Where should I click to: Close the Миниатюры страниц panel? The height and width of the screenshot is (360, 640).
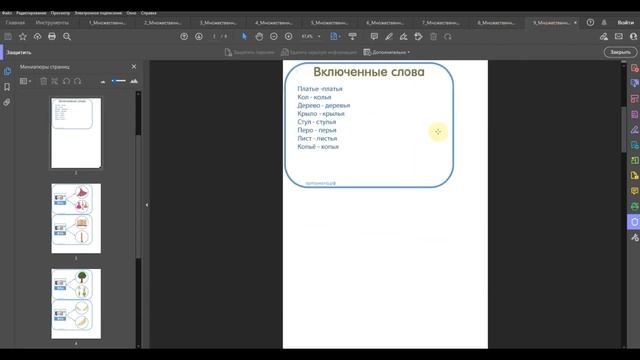[134, 67]
